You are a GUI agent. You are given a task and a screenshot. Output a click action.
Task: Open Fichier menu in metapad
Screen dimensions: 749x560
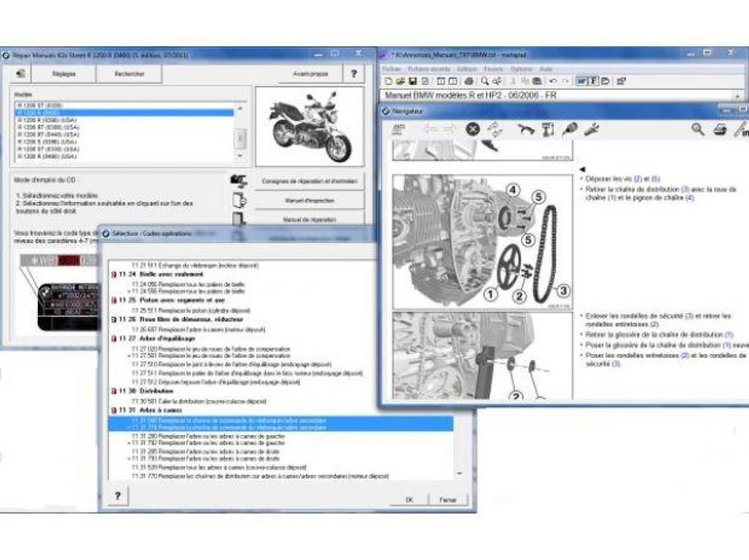(391, 69)
